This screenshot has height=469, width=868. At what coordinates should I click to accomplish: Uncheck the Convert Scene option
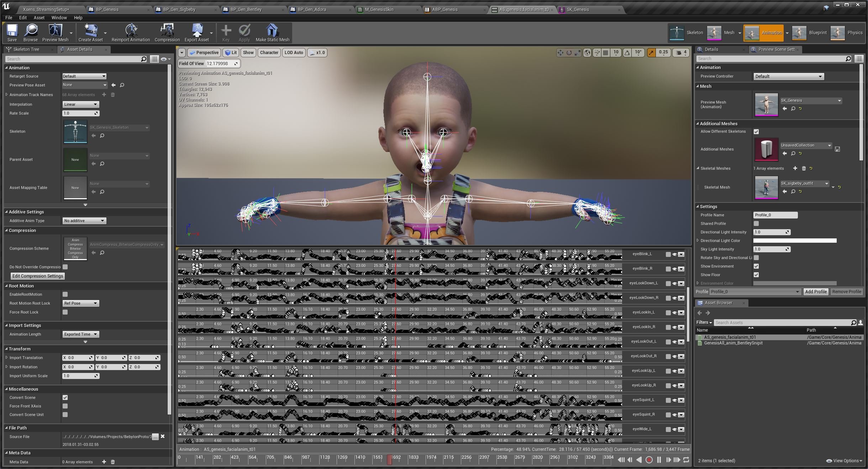[65, 397]
